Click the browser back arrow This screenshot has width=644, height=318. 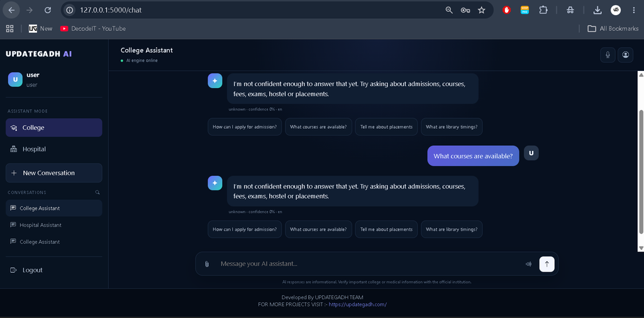tap(11, 10)
